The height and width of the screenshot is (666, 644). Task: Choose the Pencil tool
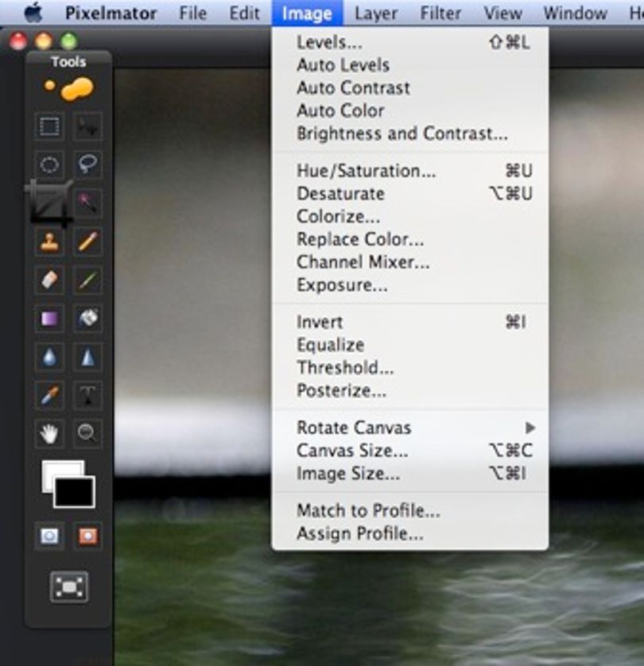pyautogui.click(x=87, y=242)
